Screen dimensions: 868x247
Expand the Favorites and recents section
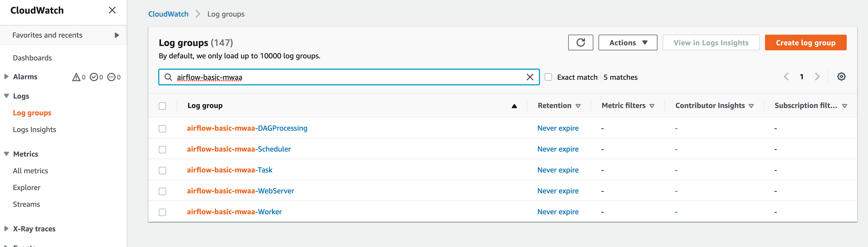click(x=117, y=35)
